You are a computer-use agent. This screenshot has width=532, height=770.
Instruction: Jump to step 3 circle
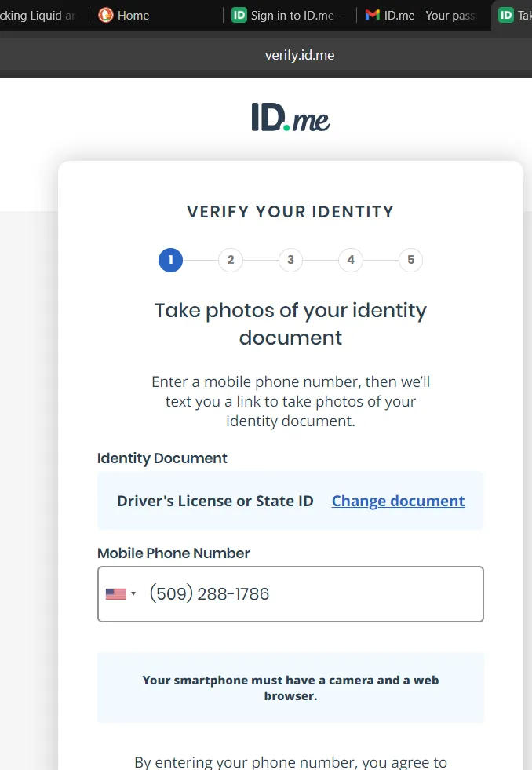coord(290,260)
